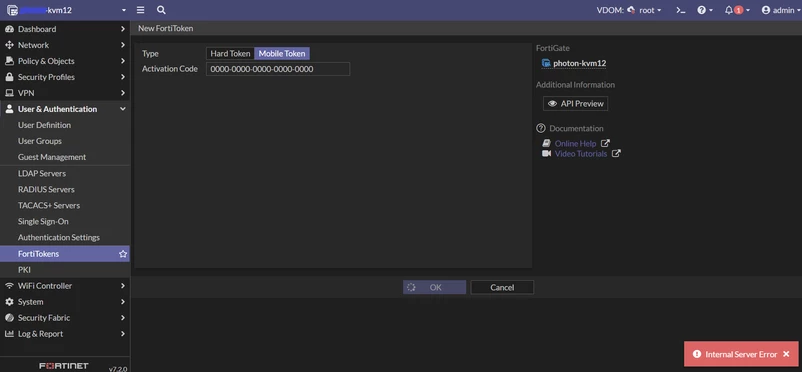
Task: Click the Internal Server Error message
Action: point(741,354)
